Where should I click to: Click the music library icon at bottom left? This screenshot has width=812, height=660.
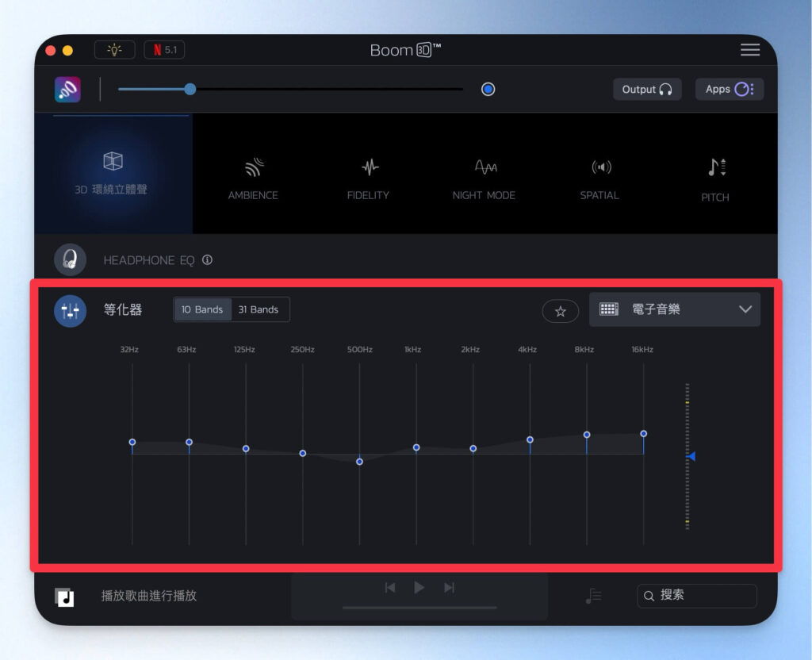click(64, 597)
